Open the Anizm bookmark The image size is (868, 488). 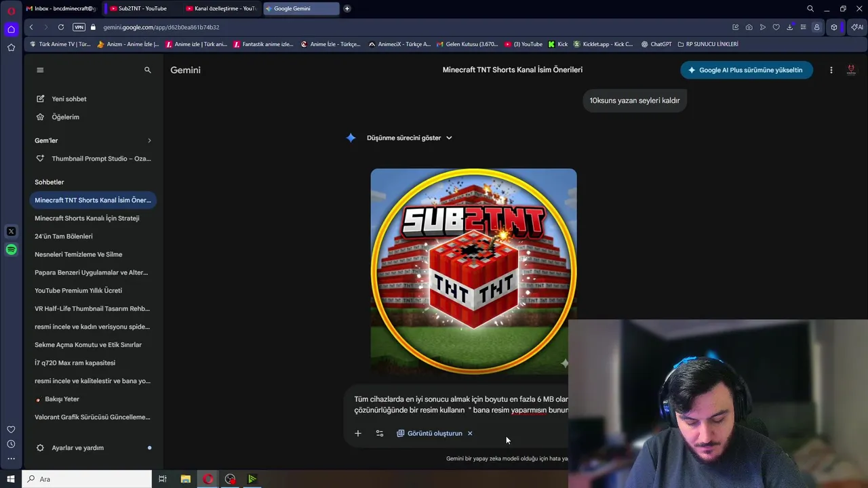pos(128,44)
